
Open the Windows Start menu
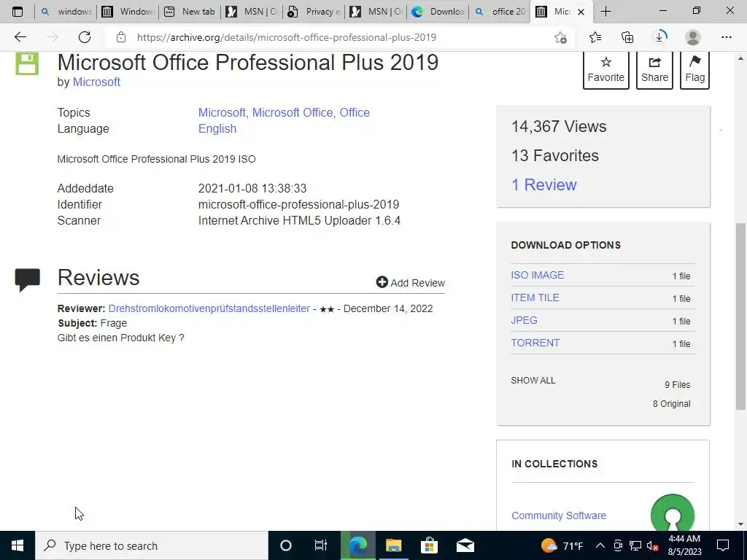18,545
